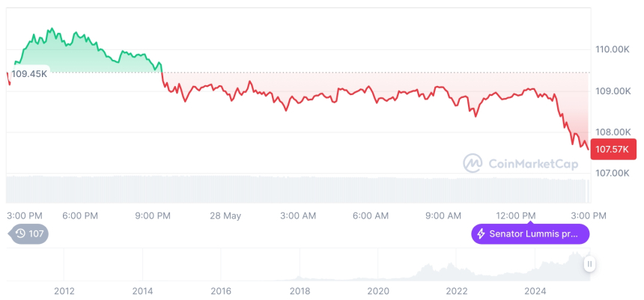Click the CoinMarketCap circular logo icon

[473, 162]
